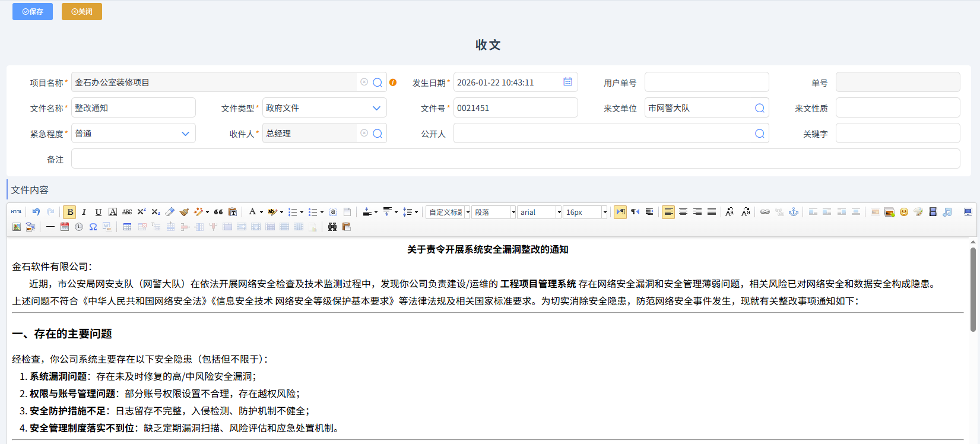This screenshot has height=444, width=980.
Task: Toggle left text alignment
Action: pyautogui.click(x=668, y=212)
